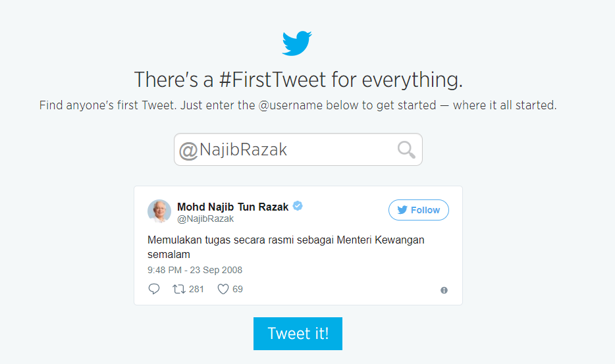
Task: Click the @ symbol in the search box
Action: tap(188, 151)
